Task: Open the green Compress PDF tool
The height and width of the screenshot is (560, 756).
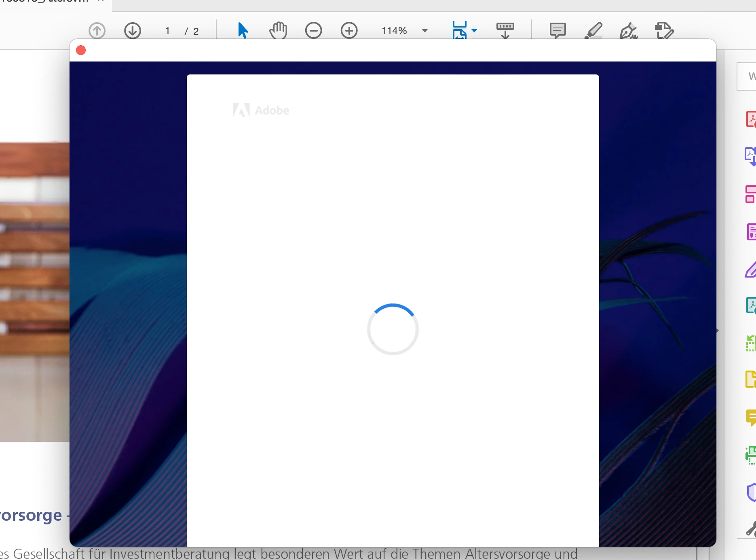Action: [x=751, y=344]
